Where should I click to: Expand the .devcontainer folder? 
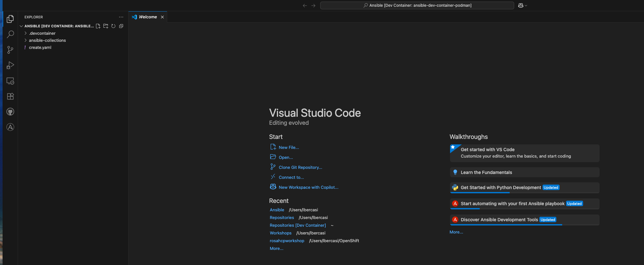tap(73, 33)
